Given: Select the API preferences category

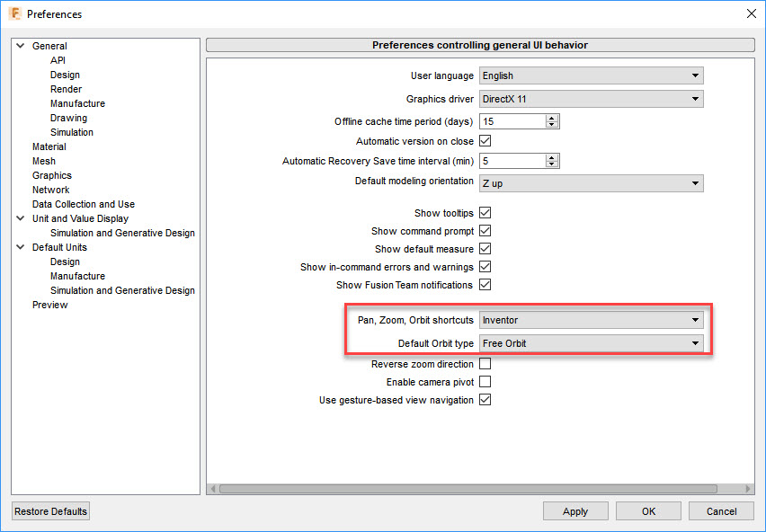Looking at the screenshot, I should (58, 60).
